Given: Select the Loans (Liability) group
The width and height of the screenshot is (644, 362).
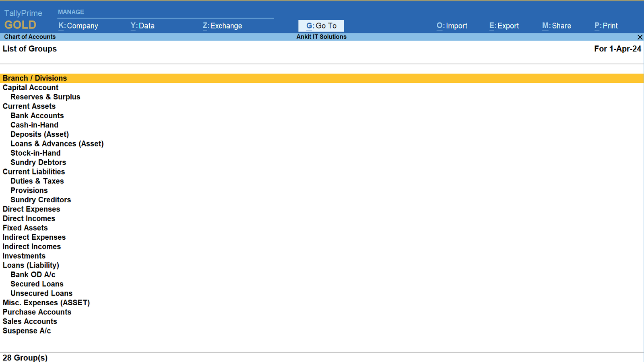Looking at the screenshot, I should click(x=31, y=265).
